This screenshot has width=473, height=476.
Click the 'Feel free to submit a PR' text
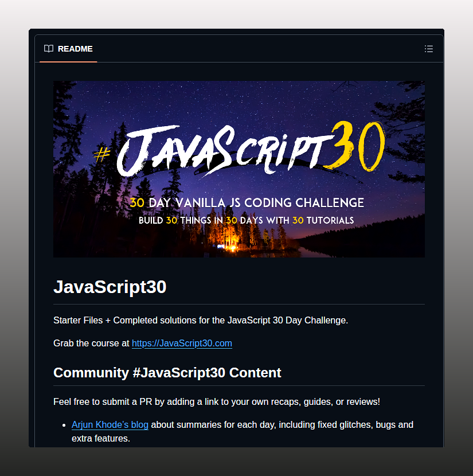217,402
